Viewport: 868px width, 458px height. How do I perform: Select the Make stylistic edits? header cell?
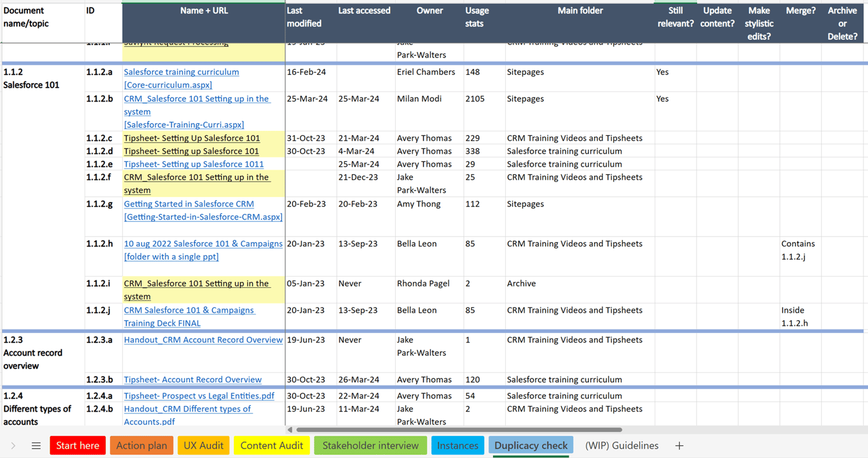pyautogui.click(x=759, y=23)
